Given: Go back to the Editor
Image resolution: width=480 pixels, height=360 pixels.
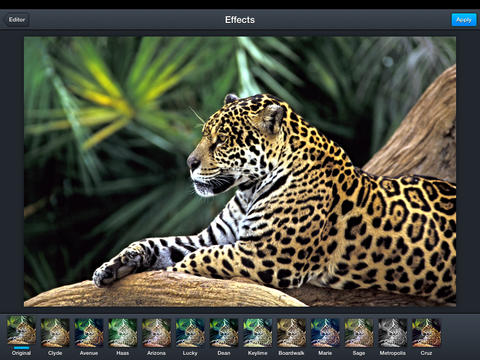Looking at the screenshot, I should [x=17, y=20].
